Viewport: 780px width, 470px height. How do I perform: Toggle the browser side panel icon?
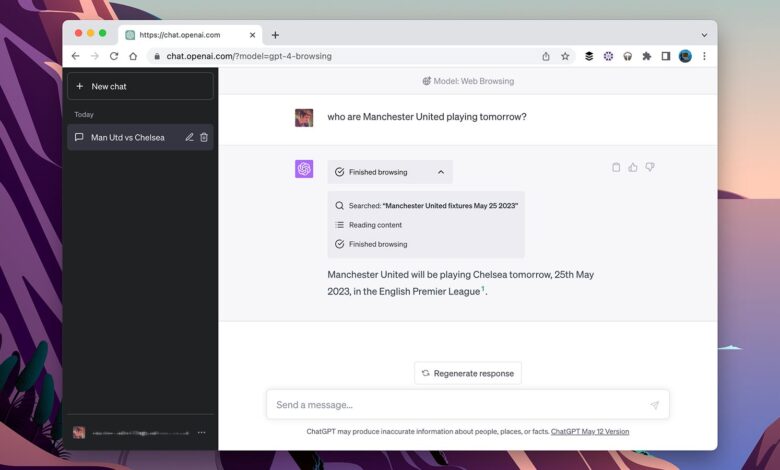[666, 56]
